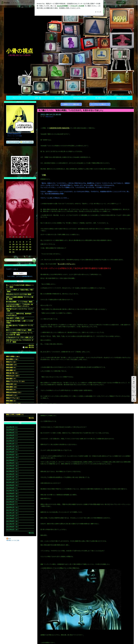This screenshot has width=138, height=644.
Task: Go to next article ロープウェイに乗るだ...
Action: (100, 104)
